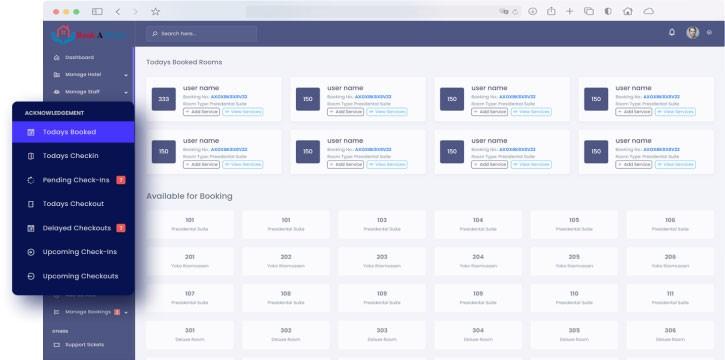
Task: Select available room 203
Action: [x=382, y=261]
